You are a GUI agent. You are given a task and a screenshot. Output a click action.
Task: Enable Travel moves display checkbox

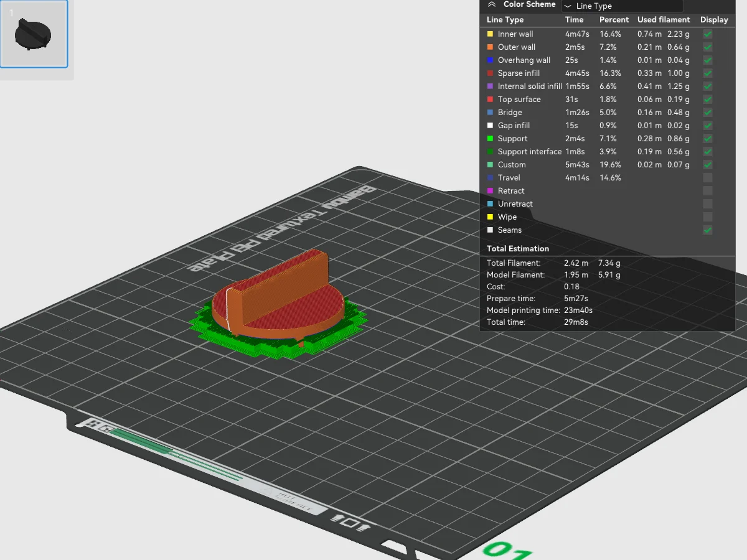(708, 178)
